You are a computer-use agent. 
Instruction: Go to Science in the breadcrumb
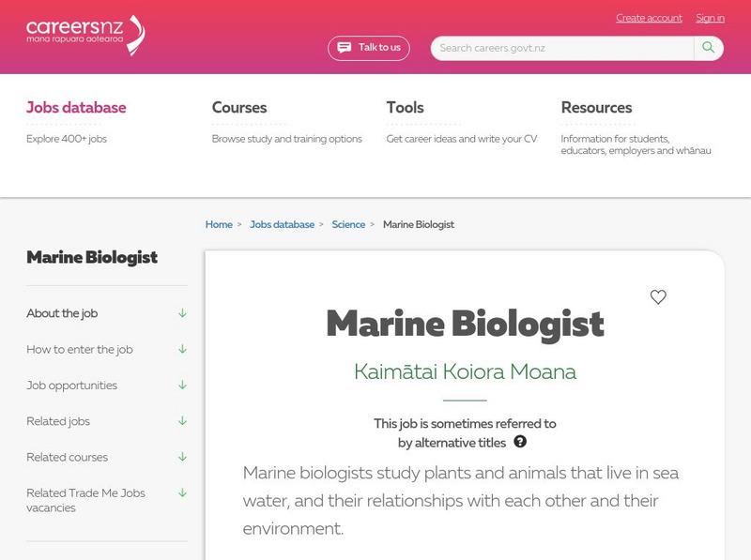348,225
